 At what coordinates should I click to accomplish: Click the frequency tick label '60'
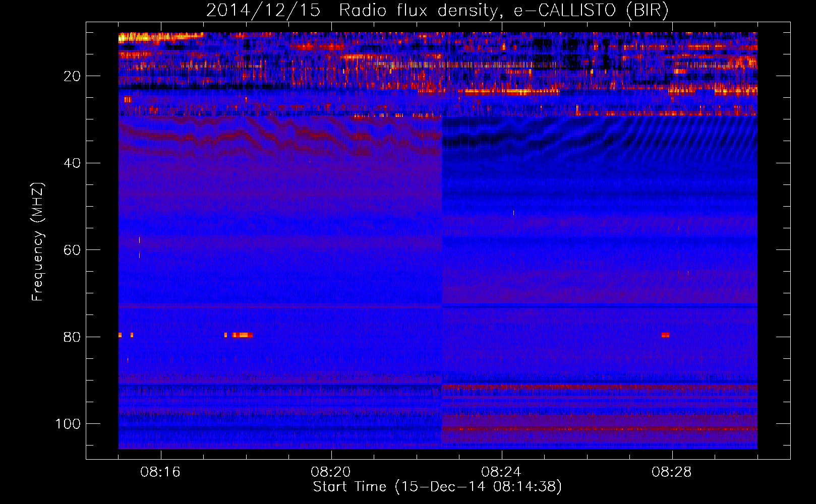(72, 250)
